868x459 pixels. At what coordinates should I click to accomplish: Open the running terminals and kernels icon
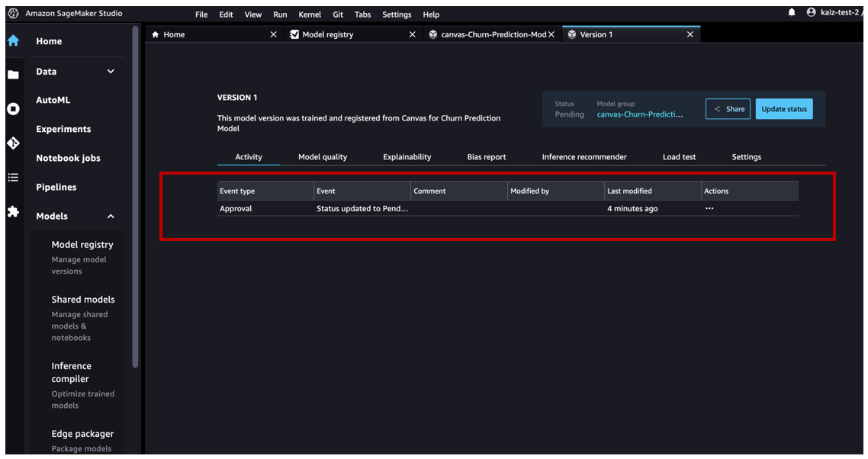point(13,109)
